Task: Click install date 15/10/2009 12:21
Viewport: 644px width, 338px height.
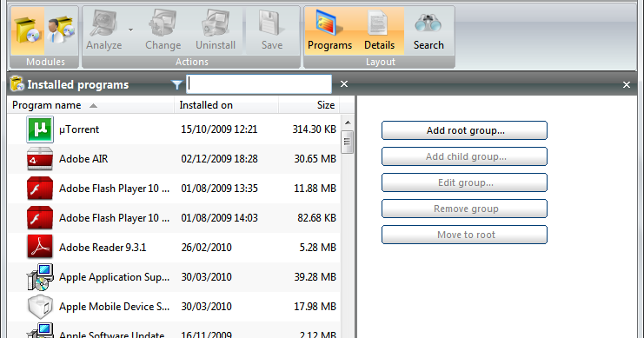Action: click(x=219, y=129)
